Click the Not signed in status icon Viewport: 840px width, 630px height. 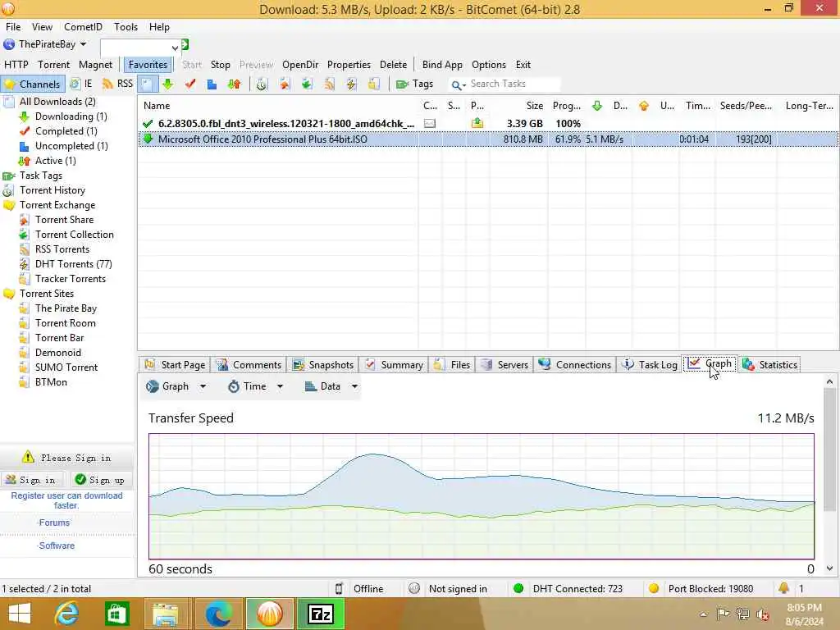[414, 589]
